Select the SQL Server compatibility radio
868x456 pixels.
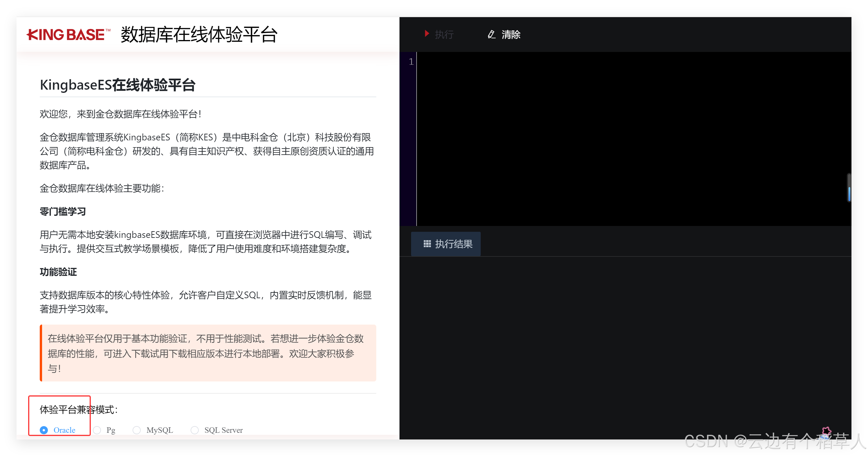point(194,430)
